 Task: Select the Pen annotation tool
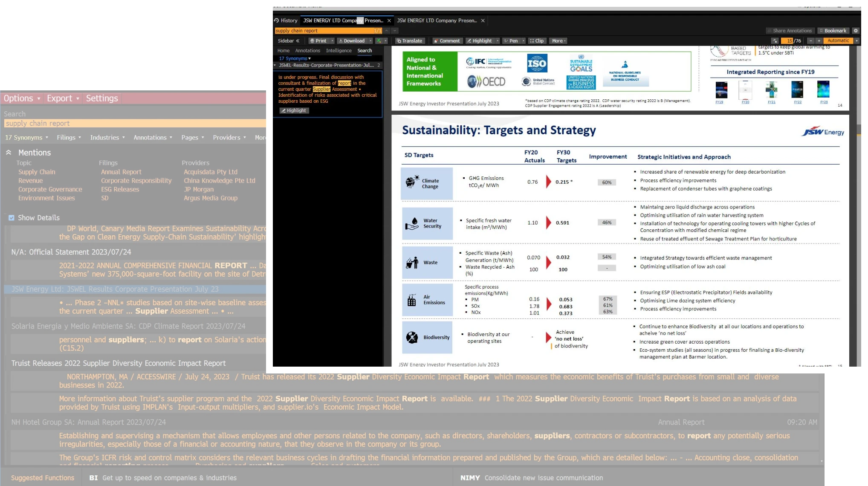[511, 41]
